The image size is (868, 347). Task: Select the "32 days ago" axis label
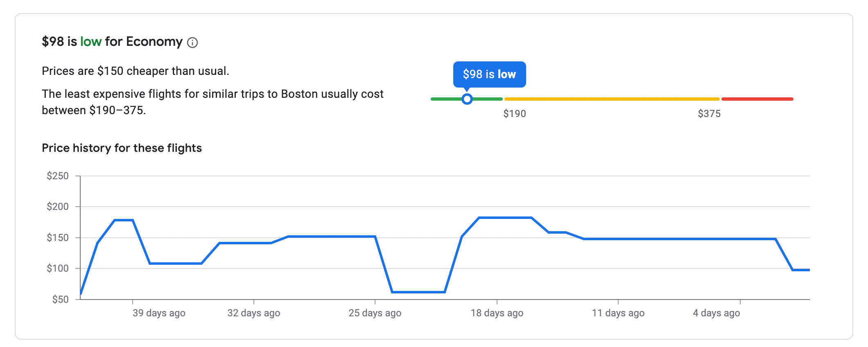point(254,313)
